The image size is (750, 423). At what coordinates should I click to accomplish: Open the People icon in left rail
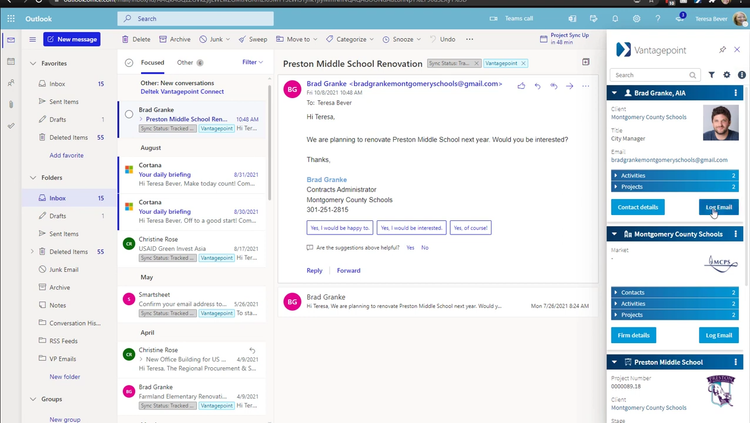[11, 83]
